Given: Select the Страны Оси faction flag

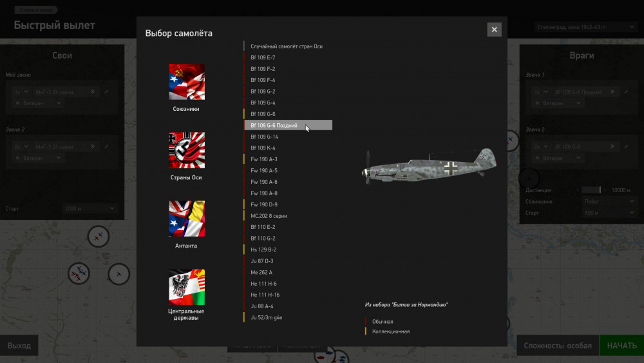Looking at the screenshot, I should pyautogui.click(x=187, y=150).
